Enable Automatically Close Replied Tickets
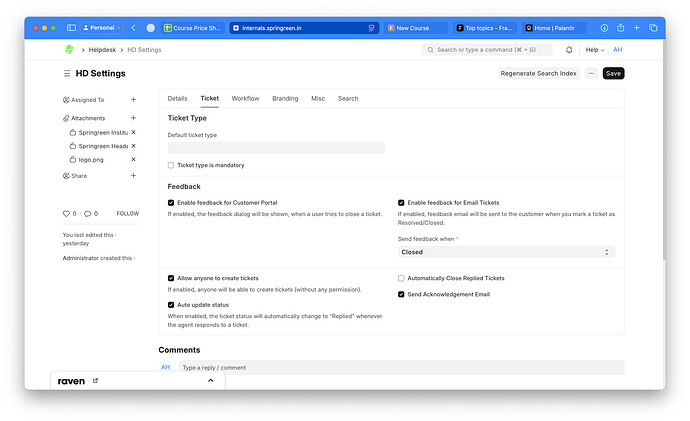The height and width of the screenshot is (421, 690). coord(401,278)
